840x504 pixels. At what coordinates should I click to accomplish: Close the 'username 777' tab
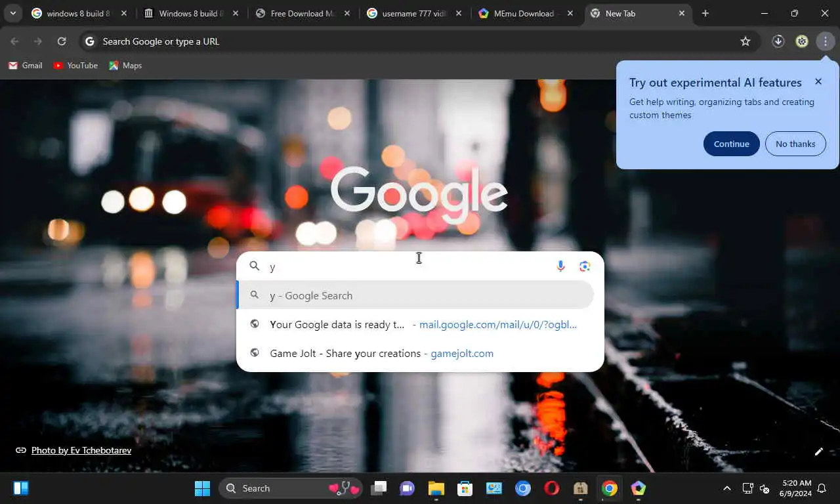[x=459, y=13]
